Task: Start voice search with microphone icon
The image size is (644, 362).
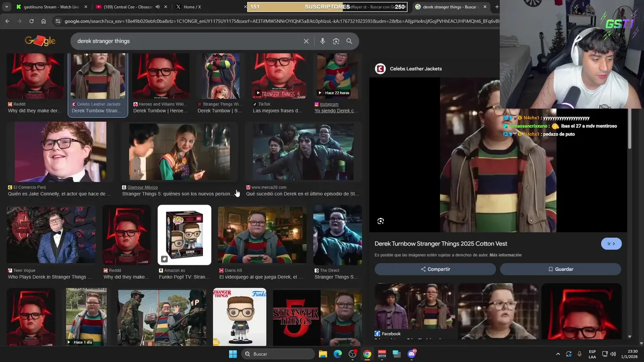Action: 323,41
